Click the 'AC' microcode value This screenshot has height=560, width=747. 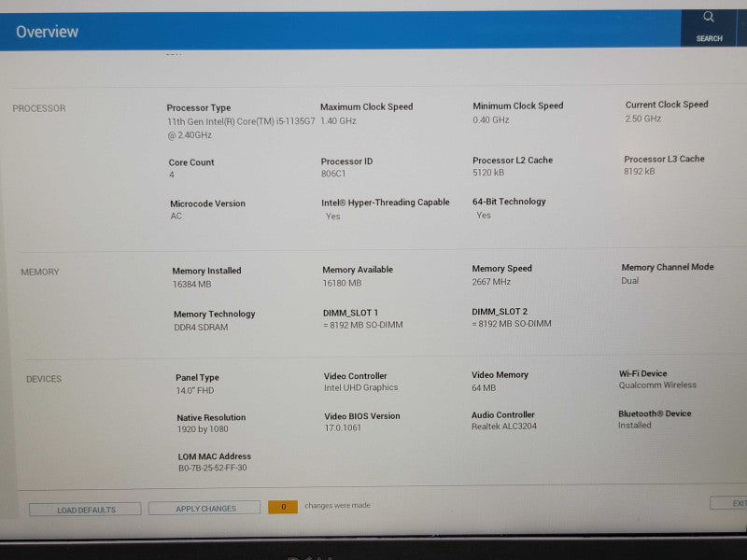click(176, 217)
